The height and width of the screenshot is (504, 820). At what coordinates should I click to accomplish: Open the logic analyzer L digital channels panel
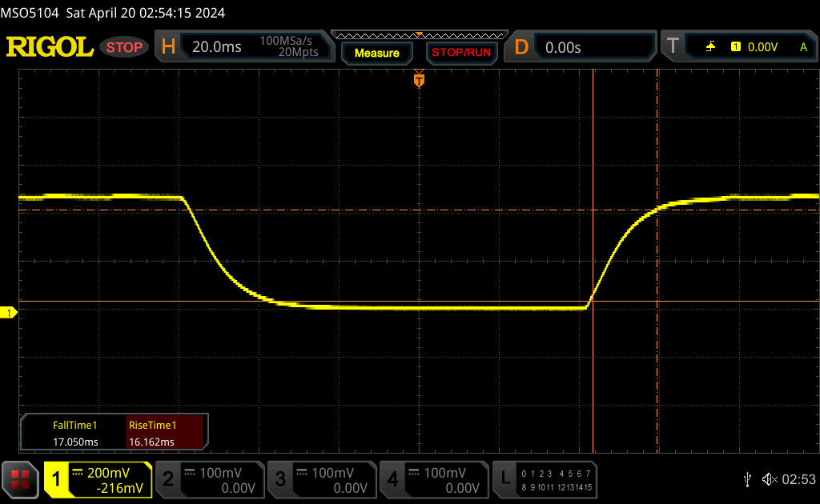[x=546, y=479]
